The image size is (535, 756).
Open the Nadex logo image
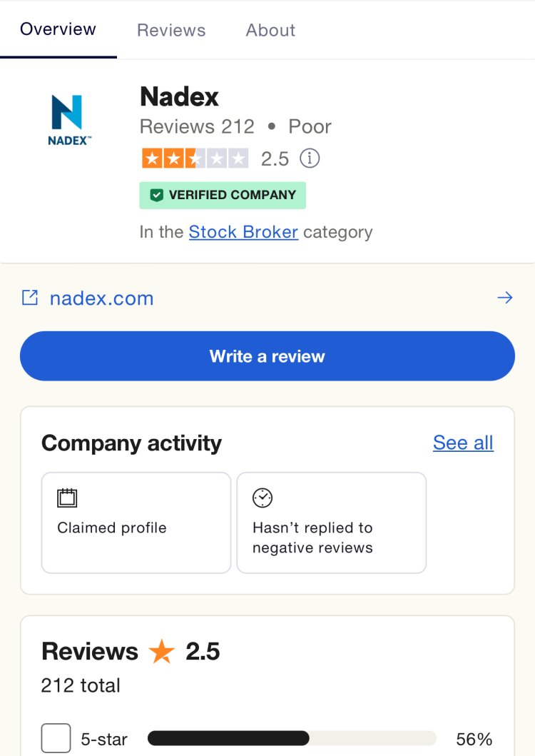pos(69,120)
